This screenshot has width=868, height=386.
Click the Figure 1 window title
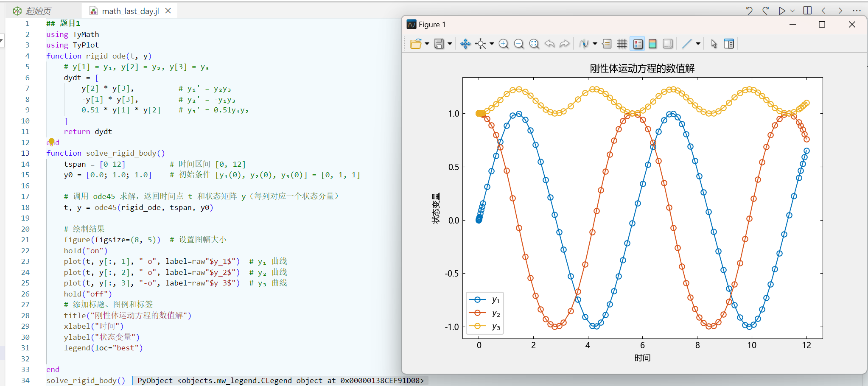[432, 25]
